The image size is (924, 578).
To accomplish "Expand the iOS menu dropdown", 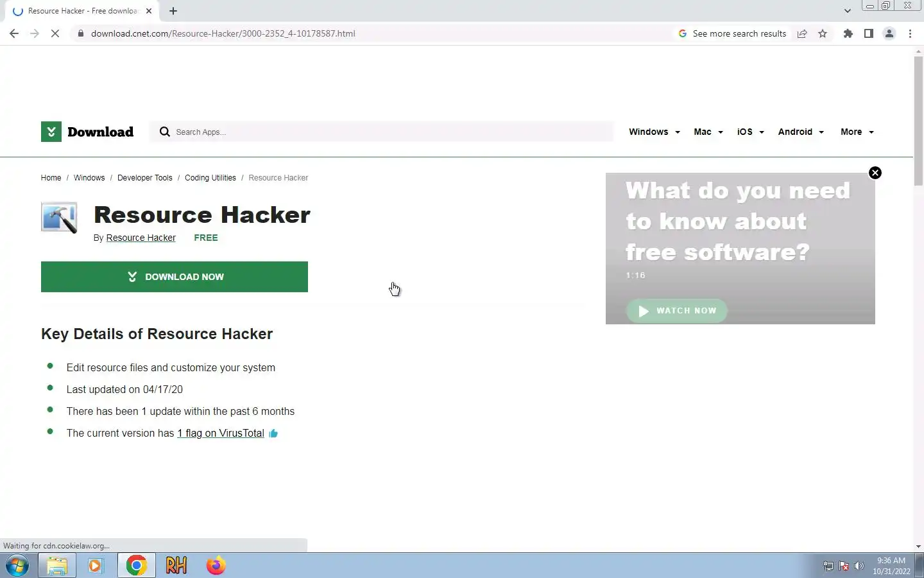I will pyautogui.click(x=751, y=132).
